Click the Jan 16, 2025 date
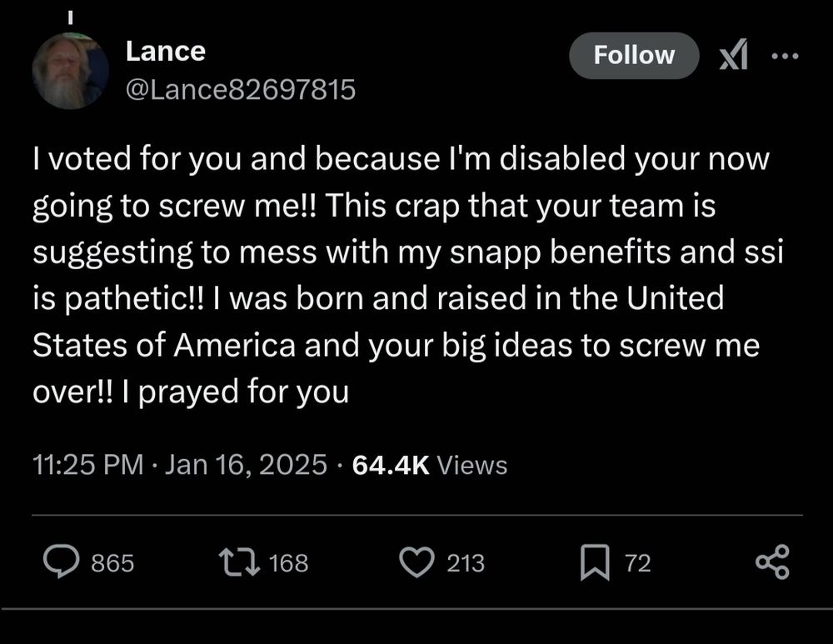 click(x=246, y=464)
